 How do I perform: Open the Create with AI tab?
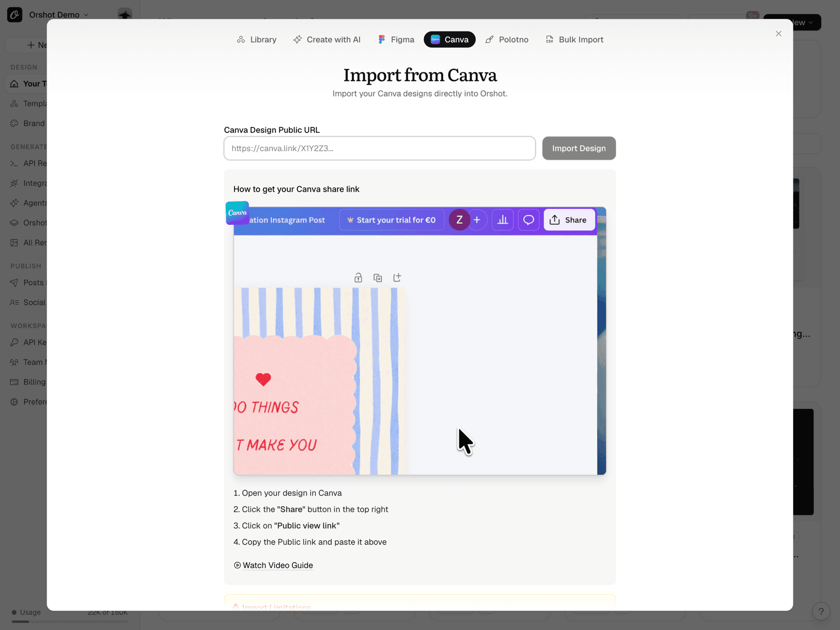[327, 39]
